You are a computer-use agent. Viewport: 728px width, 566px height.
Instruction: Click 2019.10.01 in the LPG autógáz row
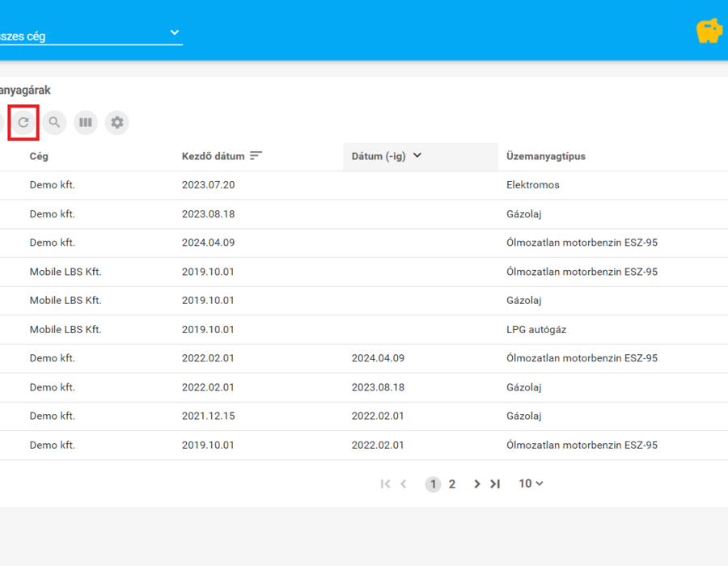tap(208, 330)
